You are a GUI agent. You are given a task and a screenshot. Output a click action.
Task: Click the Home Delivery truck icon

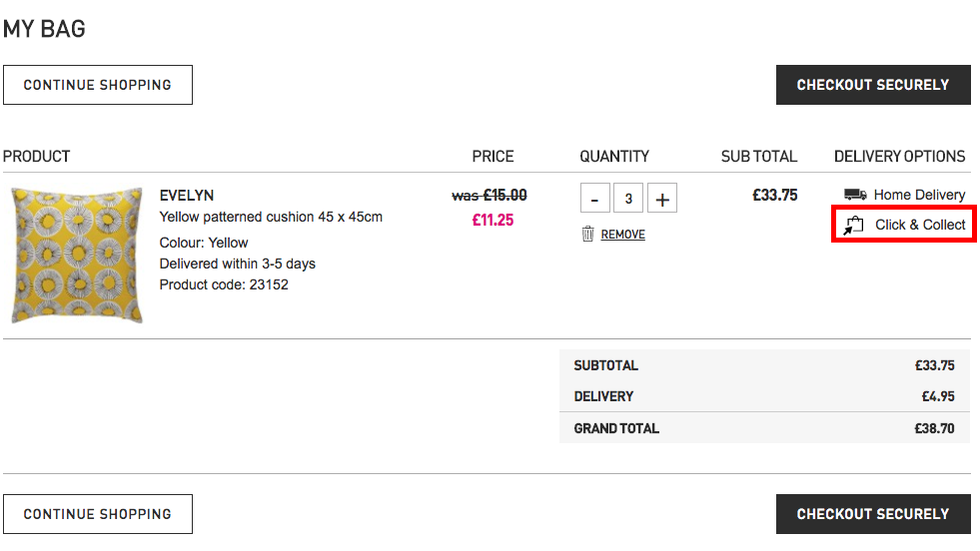855,195
